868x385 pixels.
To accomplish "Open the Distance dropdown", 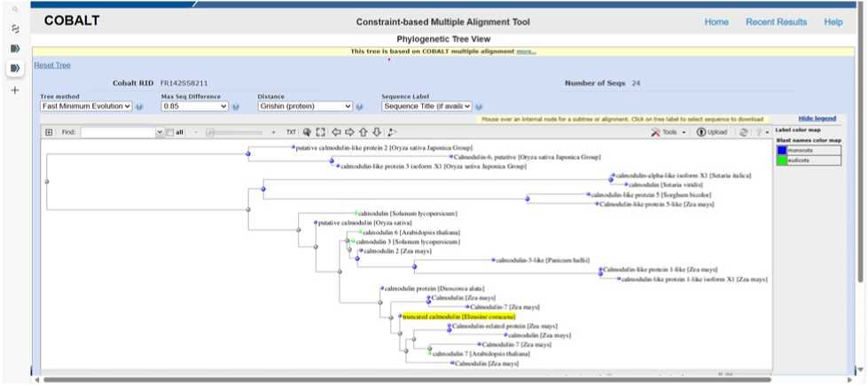I will [305, 106].
